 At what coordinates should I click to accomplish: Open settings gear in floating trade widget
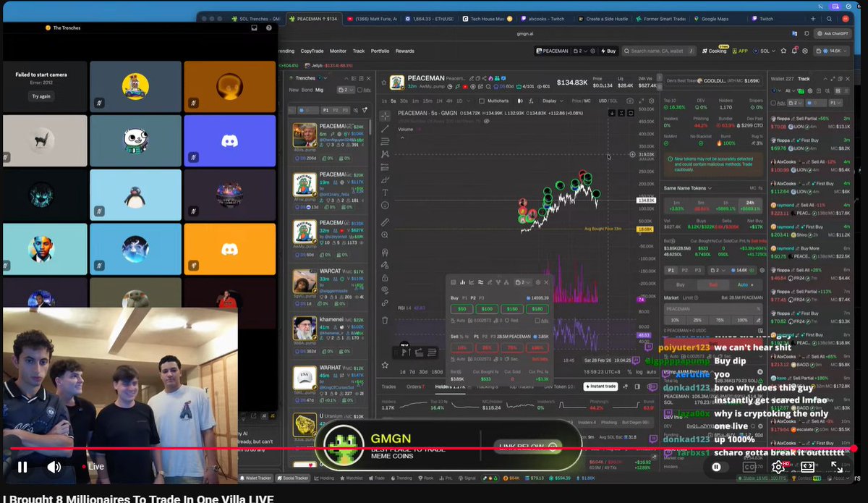537,282
